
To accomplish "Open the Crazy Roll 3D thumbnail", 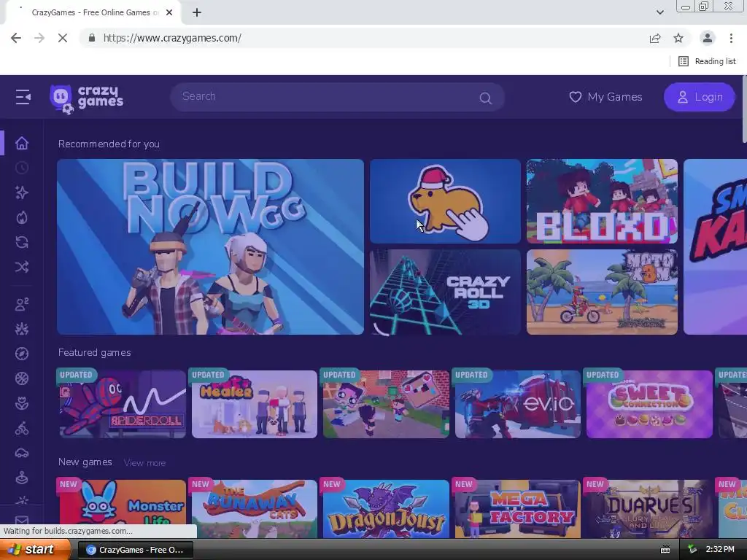I will tap(445, 292).
